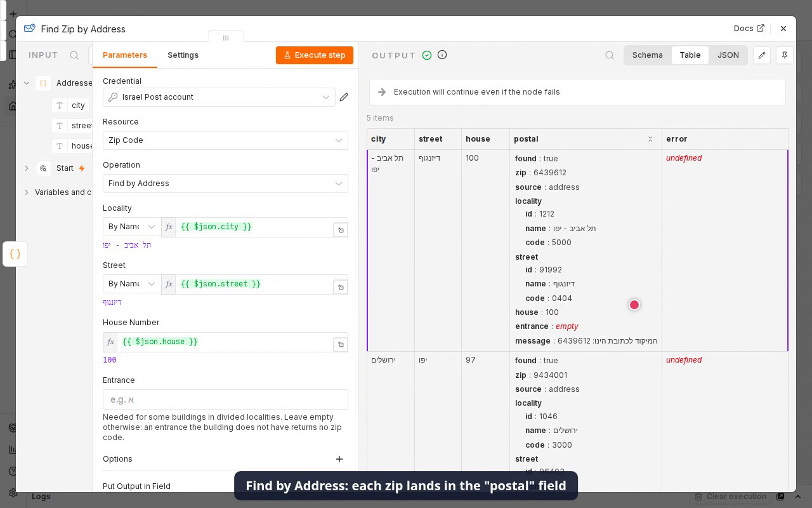Click the House Number expression field
The height and width of the screenshot is (508, 812).
click(225, 342)
